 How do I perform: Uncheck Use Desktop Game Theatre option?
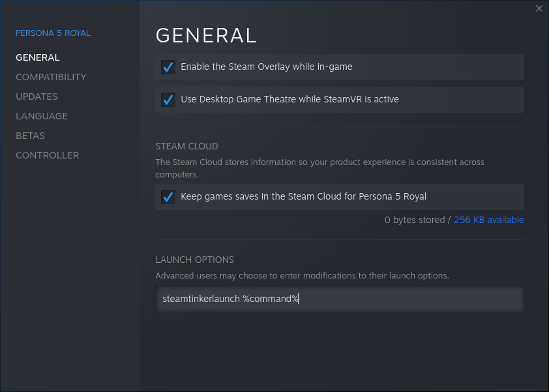point(168,99)
